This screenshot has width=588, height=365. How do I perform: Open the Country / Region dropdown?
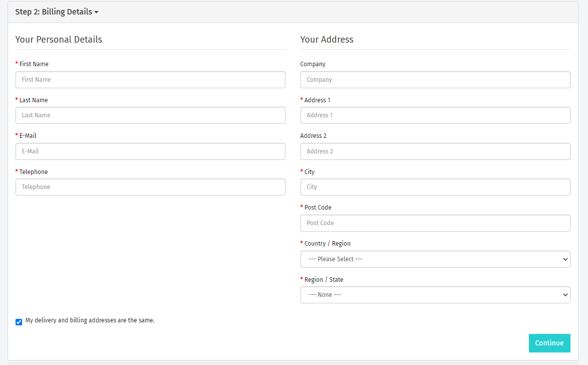click(435, 259)
